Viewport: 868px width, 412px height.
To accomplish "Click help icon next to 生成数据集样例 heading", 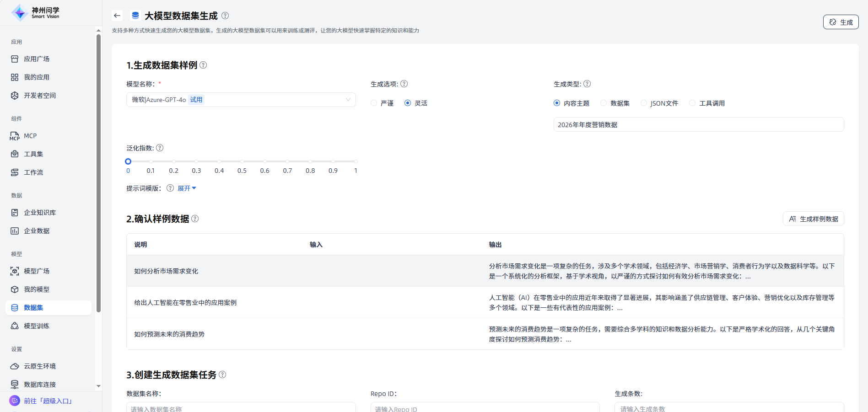I will [203, 65].
